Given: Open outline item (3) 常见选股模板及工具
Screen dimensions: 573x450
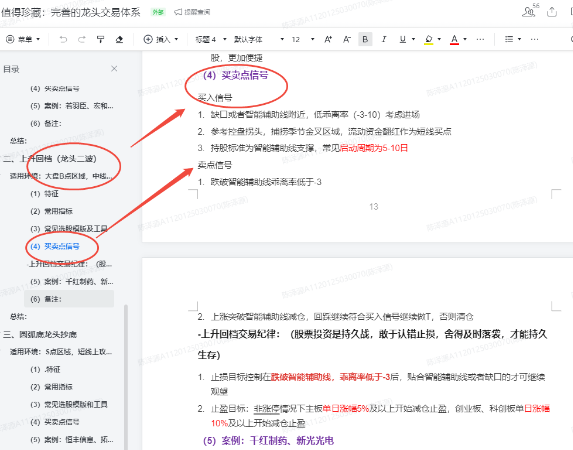Looking at the screenshot, I should pos(69,229).
